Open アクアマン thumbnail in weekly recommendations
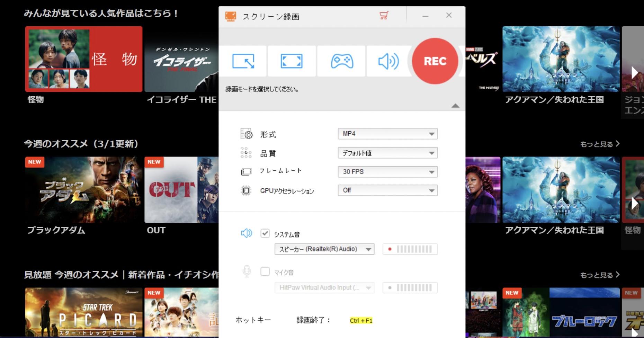The height and width of the screenshot is (338, 644). click(561, 190)
